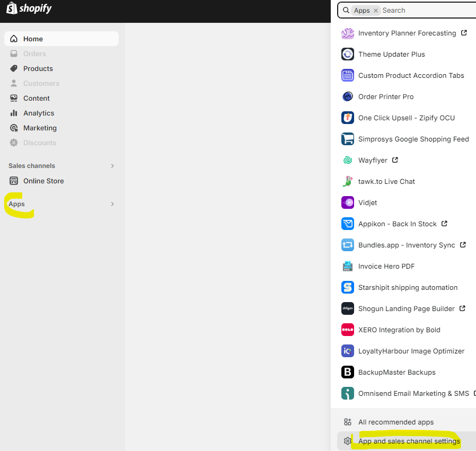476x451 pixels.
Task: Remove the Apps filter chip
Action: [375, 10]
